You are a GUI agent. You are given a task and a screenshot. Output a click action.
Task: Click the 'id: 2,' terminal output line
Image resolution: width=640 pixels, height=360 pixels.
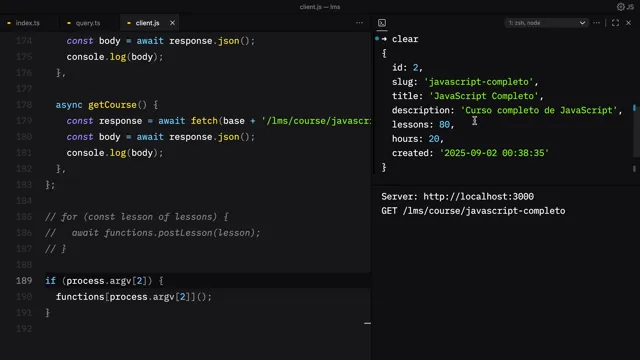point(407,68)
